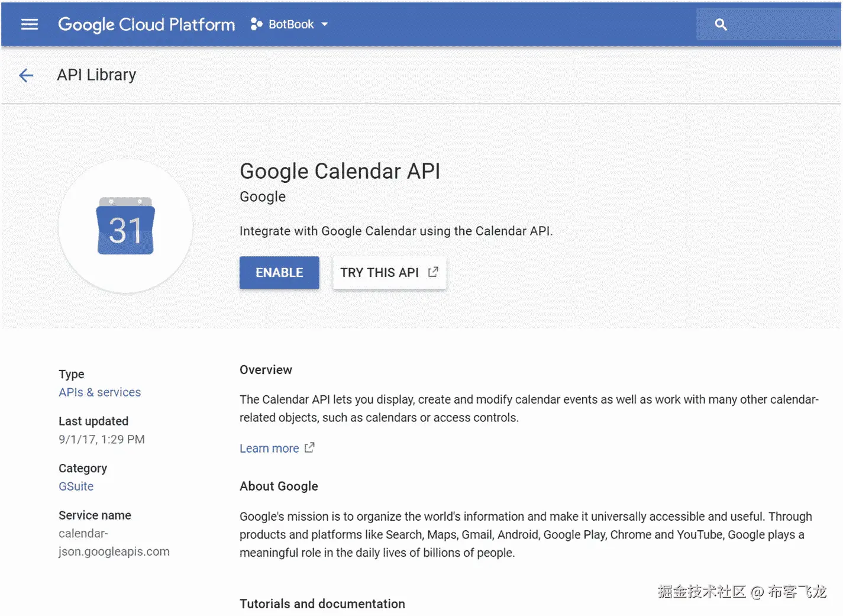Click the search magnifier icon
Screen dimensions: 843x616
point(721,24)
